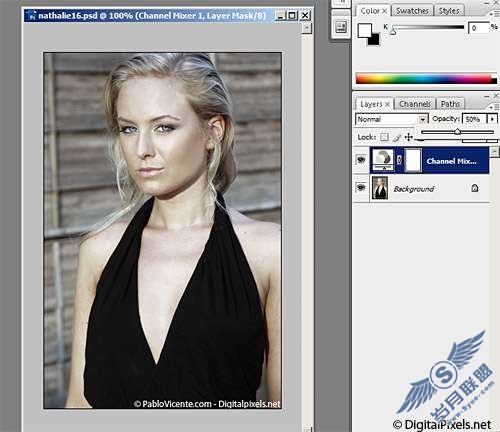Select the Channel Mixer layer mask thumbnail
The height and width of the screenshot is (432, 500).
(x=413, y=160)
